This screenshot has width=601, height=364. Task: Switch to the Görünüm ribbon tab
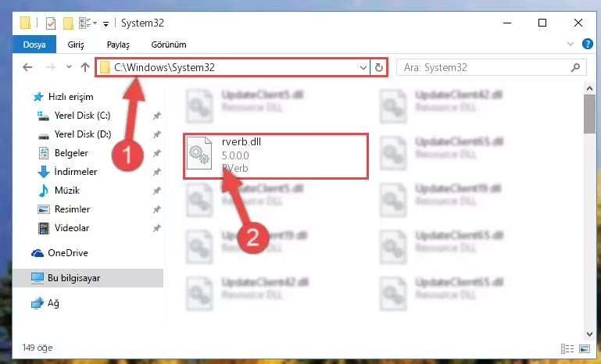tap(169, 45)
